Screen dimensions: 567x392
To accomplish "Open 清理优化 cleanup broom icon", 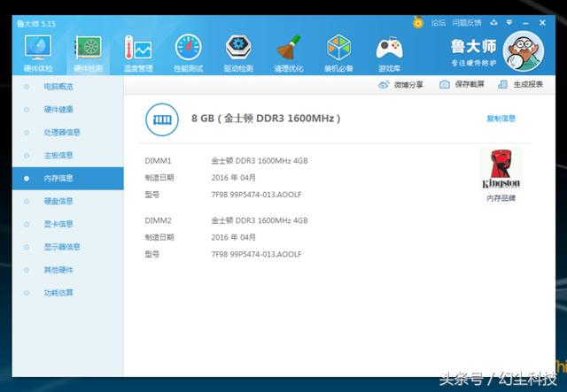I will (x=288, y=53).
